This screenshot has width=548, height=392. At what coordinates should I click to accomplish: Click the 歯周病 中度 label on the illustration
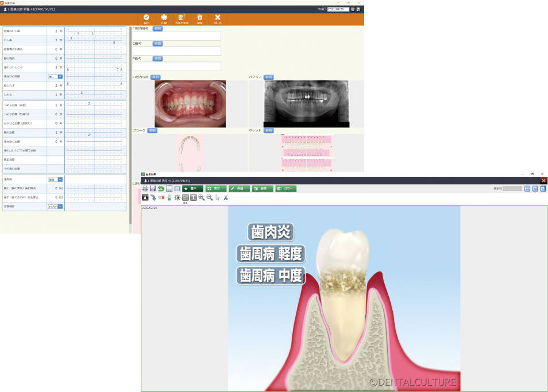click(271, 275)
